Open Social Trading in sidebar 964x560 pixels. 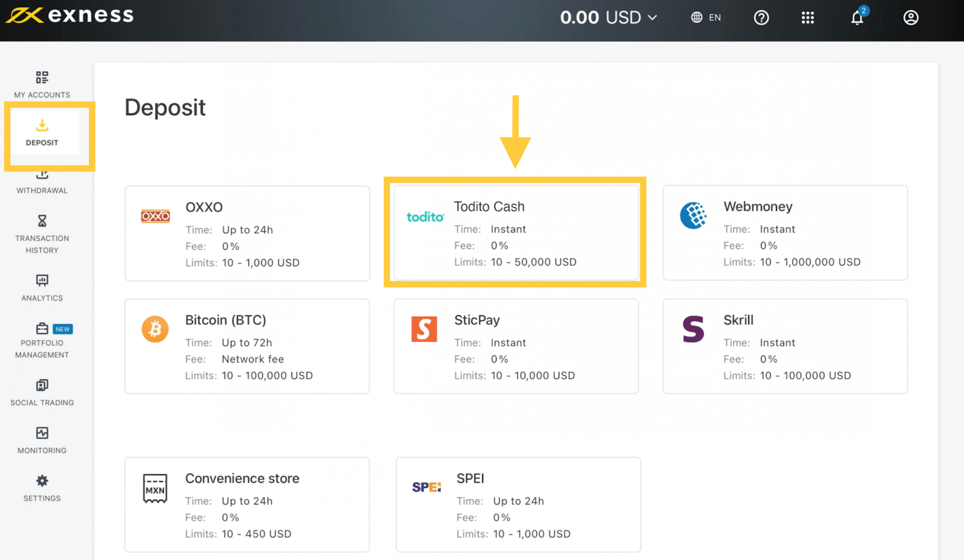coord(42,393)
